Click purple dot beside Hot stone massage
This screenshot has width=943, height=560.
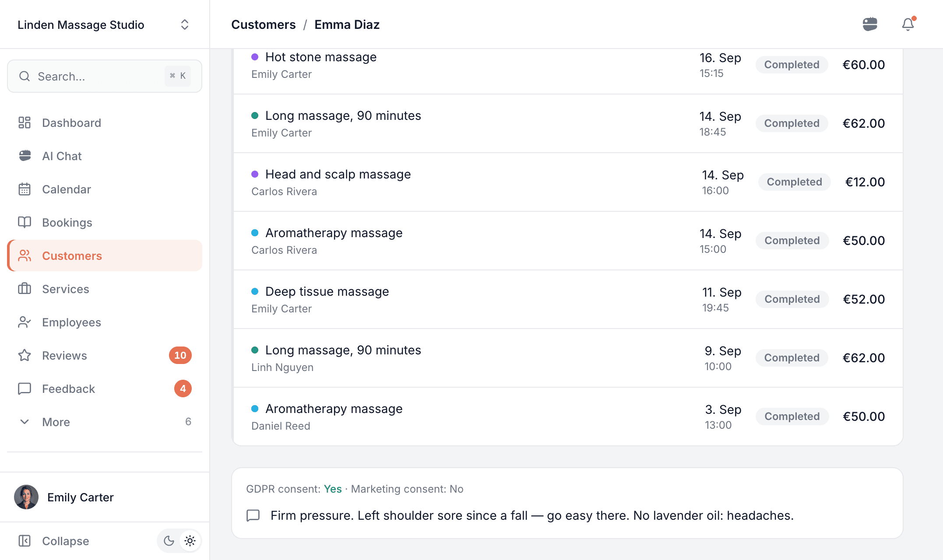coord(255,57)
